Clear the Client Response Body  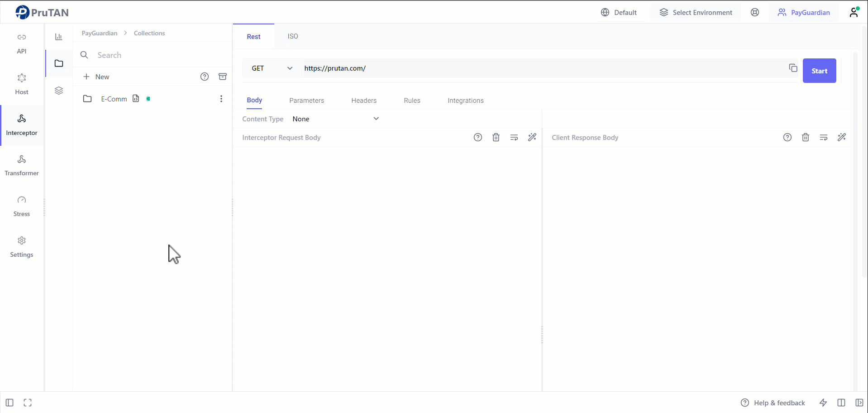point(806,137)
